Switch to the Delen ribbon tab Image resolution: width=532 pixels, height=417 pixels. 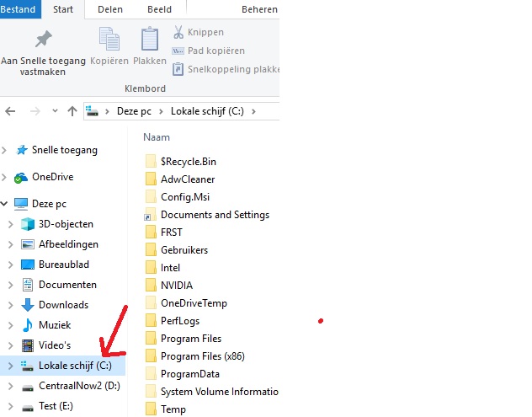110,9
